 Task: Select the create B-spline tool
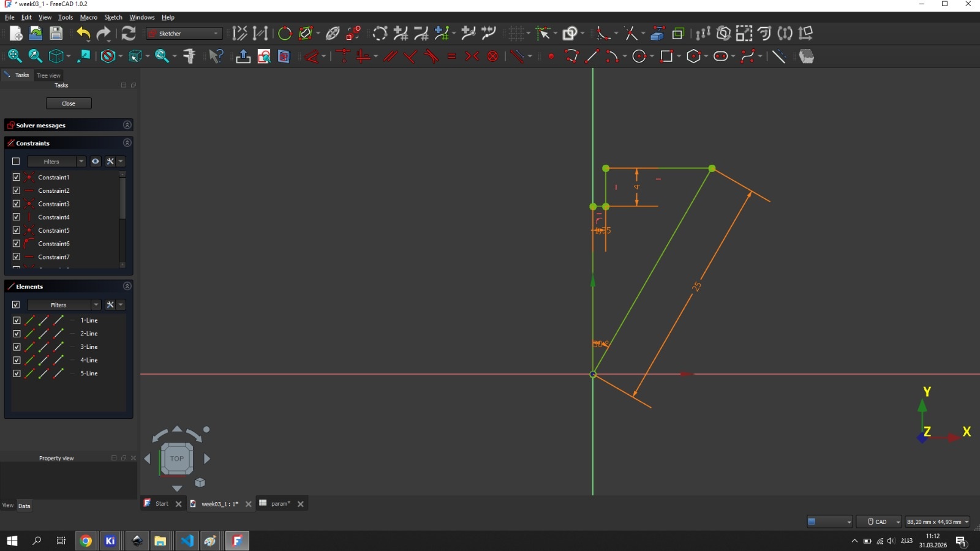tap(748, 56)
